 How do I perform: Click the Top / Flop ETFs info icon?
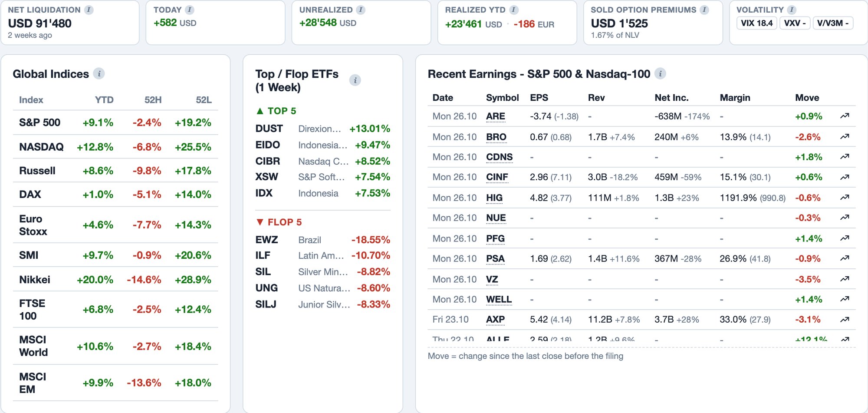(x=355, y=80)
